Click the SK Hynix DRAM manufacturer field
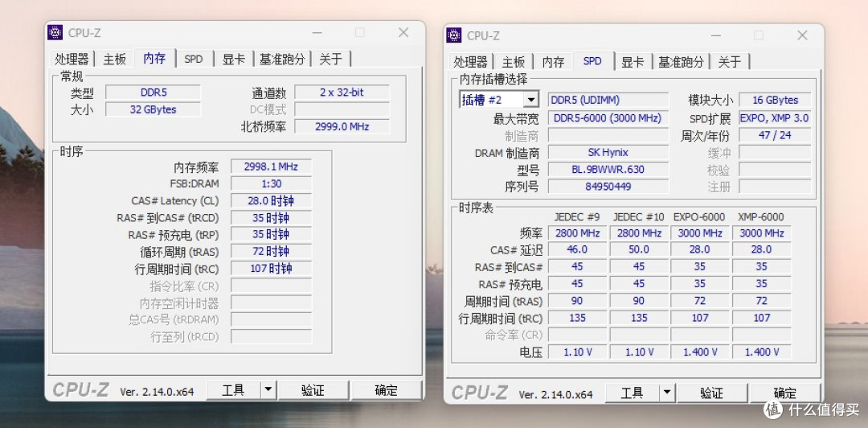The height and width of the screenshot is (428, 868). (608, 153)
